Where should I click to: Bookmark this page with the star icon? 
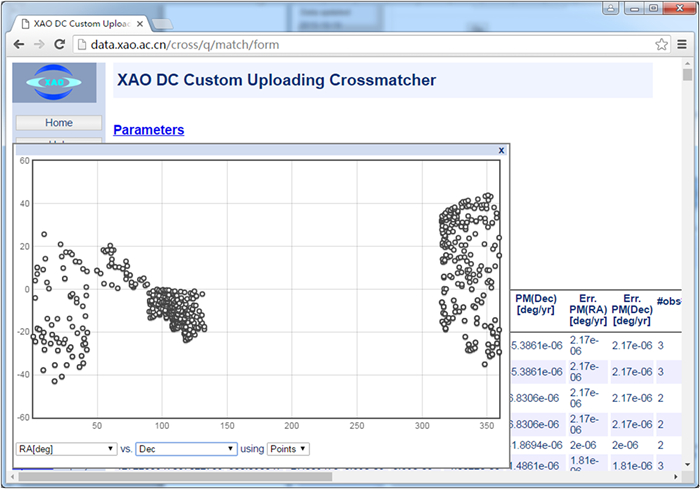[x=661, y=45]
